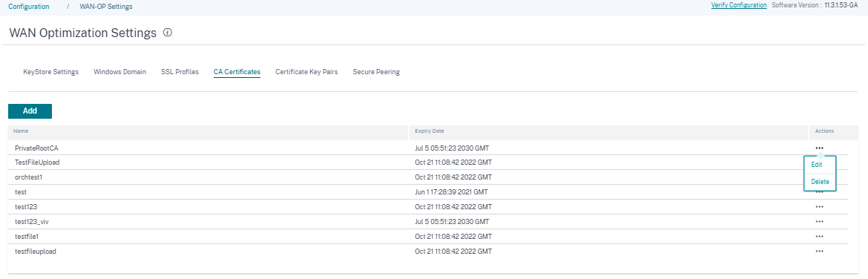Screen dimensions: 868x279
Task: Click the expiry date of testfile1
Action: click(x=453, y=237)
